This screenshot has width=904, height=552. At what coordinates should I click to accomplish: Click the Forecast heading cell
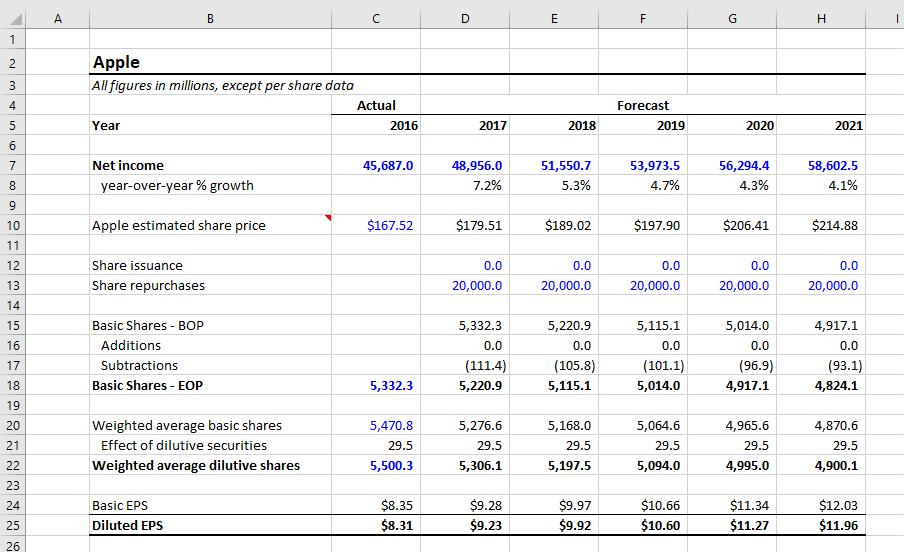[x=643, y=106]
